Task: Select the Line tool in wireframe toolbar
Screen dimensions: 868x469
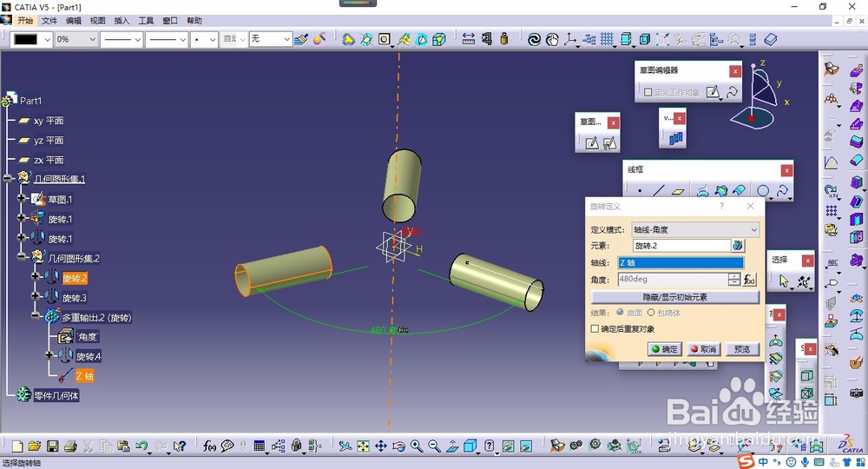Action: coord(659,191)
